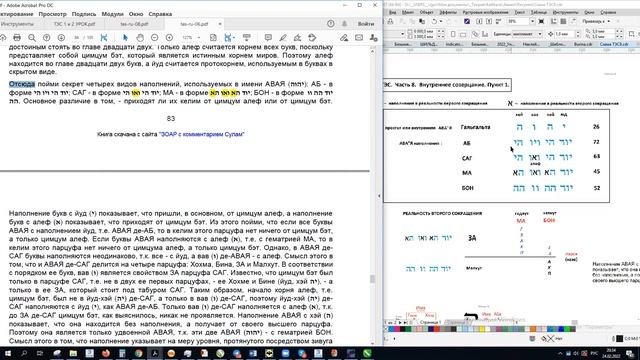Open Chrome from the taskbar
This screenshot has height=360, width=640.
click(138, 353)
